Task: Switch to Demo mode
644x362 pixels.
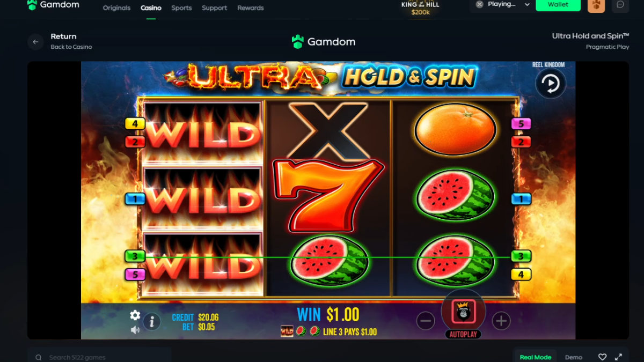Action: (574, 357)
